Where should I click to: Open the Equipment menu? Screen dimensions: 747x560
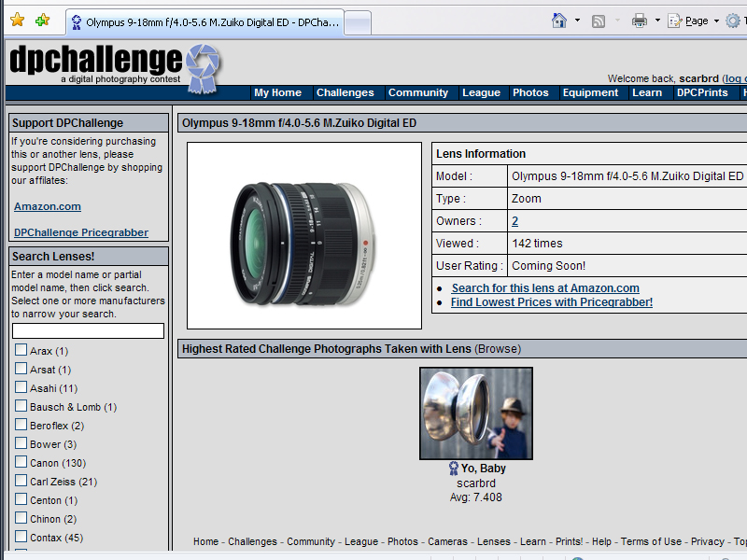point(590,92)
